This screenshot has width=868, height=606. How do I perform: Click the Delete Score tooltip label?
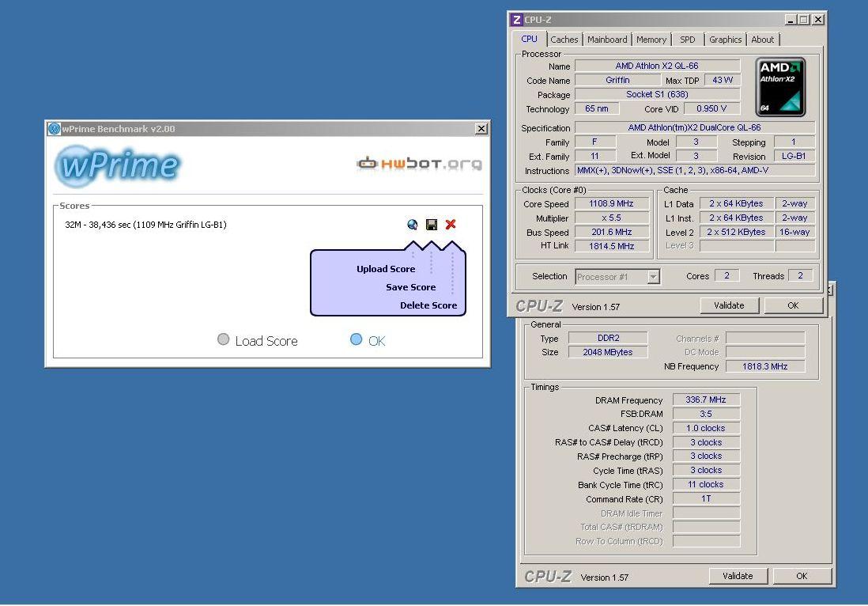(x=428, y=305)
